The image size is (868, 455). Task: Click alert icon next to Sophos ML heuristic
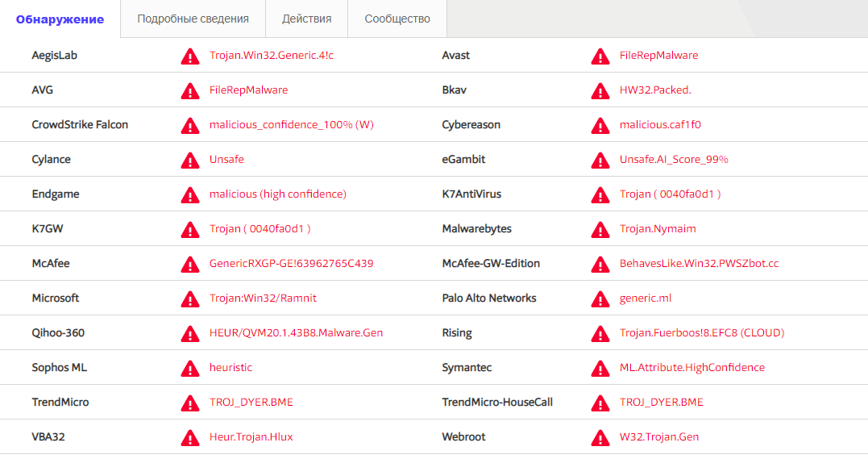tap(189, 368)
